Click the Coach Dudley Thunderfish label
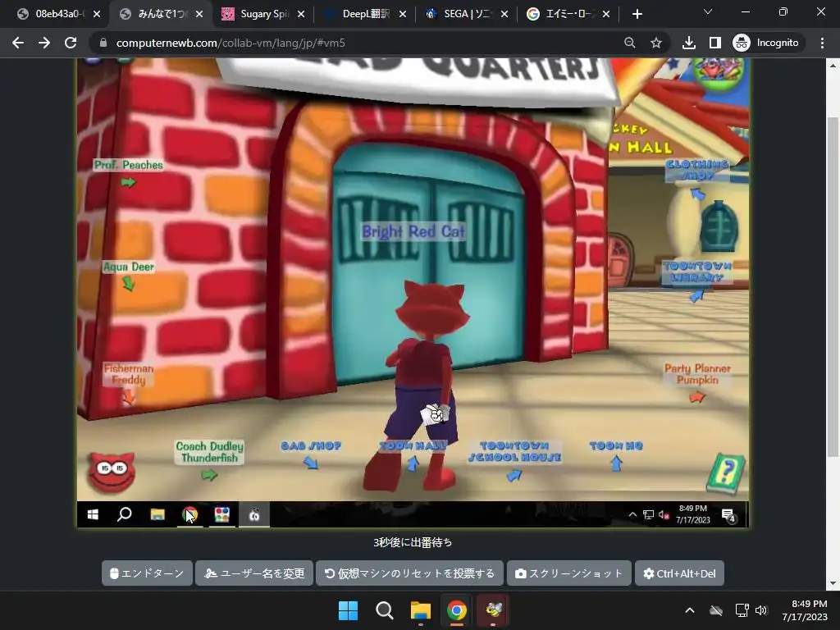This screenshot has height=630, width=840. click(209, 452)
